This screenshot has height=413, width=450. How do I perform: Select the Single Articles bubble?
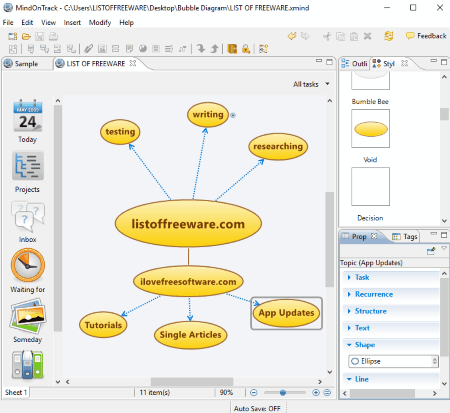(x=190, y=335)
